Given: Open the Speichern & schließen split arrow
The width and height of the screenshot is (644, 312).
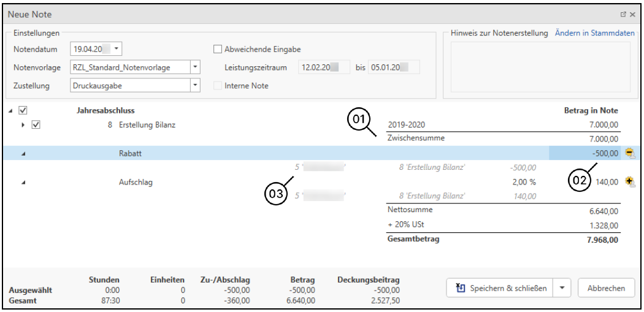Looking at the screenshot, I should [x=562, y=287].
